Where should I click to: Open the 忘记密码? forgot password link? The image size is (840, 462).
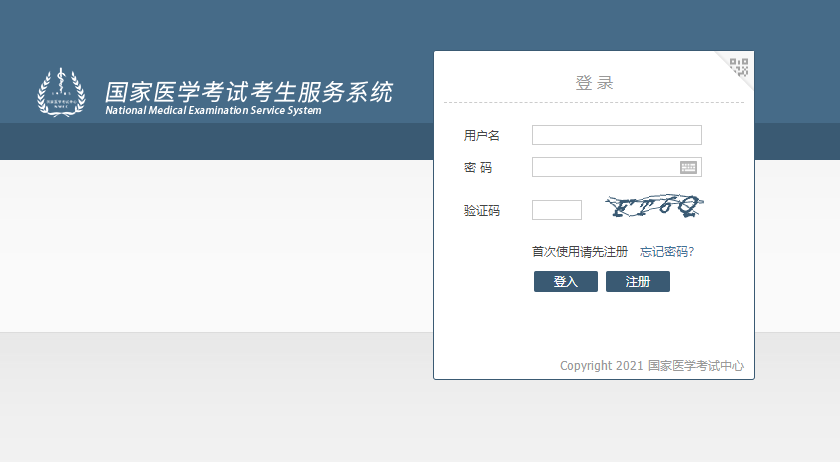(x=667, y=252)
